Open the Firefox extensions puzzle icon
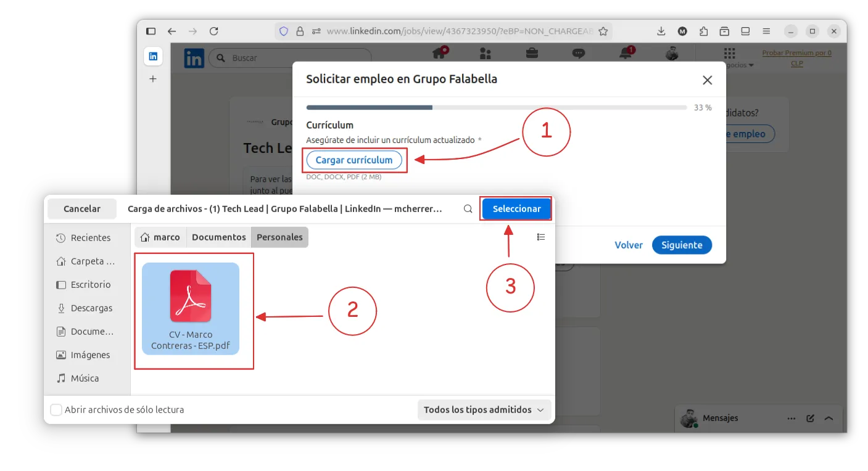The width and height of the screenshot is (868, 471). coord(703,31)
